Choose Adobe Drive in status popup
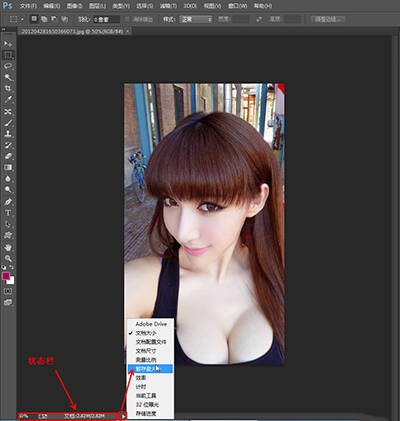Image resolution: width=400 pixels, height=421 pixels. click(151, 324)
